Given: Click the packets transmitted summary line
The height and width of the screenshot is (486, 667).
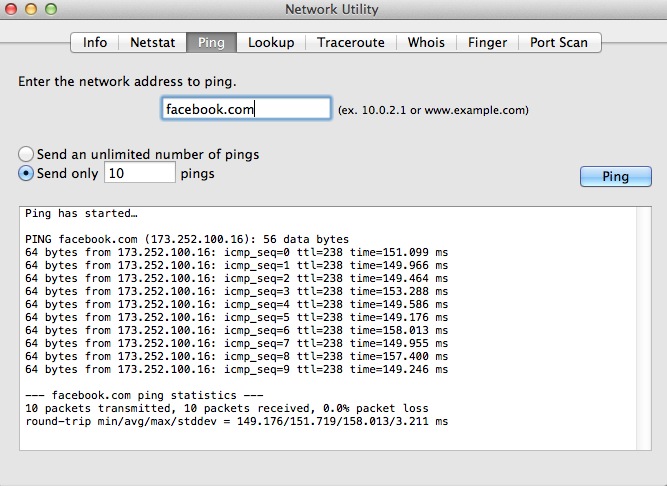Looking at the screenshot, I should (x=226, y=408).
